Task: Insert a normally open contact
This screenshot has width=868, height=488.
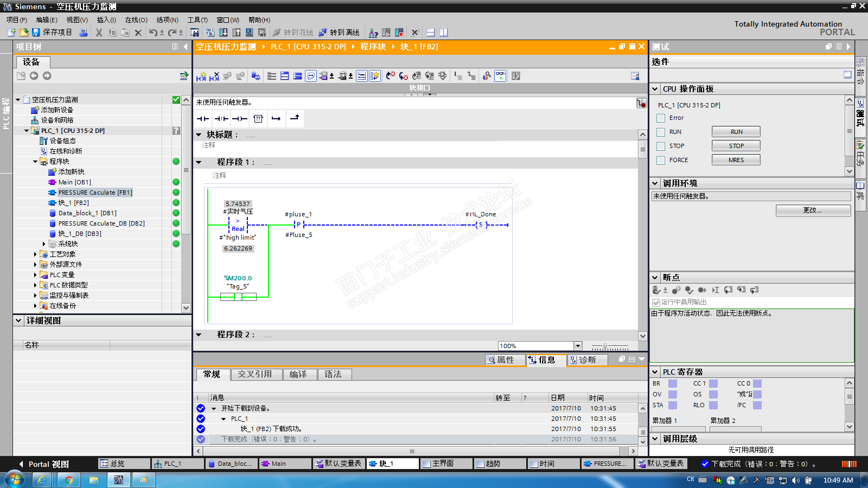Action: click(x=203, y=118)
